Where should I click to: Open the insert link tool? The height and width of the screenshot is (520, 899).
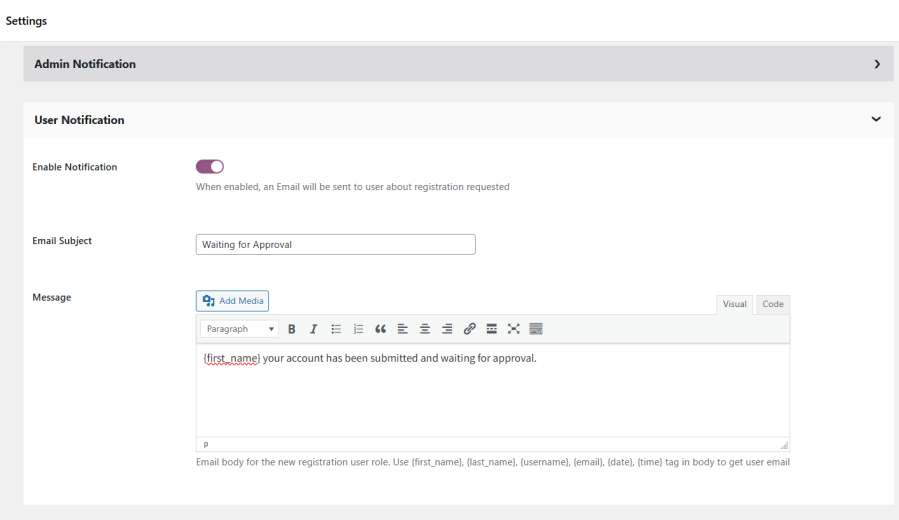[469, 329]
